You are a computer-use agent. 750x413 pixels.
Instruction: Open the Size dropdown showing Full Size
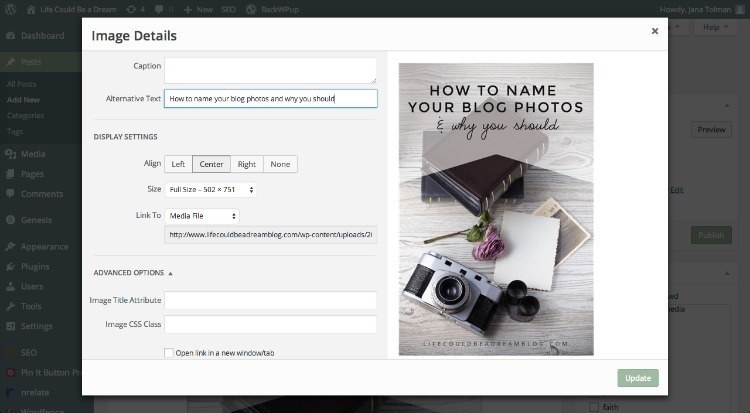(x=210, y=190)
